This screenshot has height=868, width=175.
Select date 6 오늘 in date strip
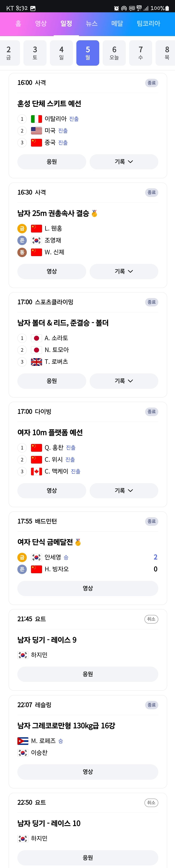click(114, 53)
